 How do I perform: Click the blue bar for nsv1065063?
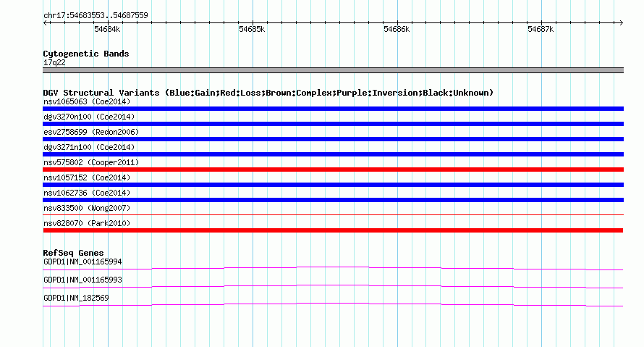333,109
